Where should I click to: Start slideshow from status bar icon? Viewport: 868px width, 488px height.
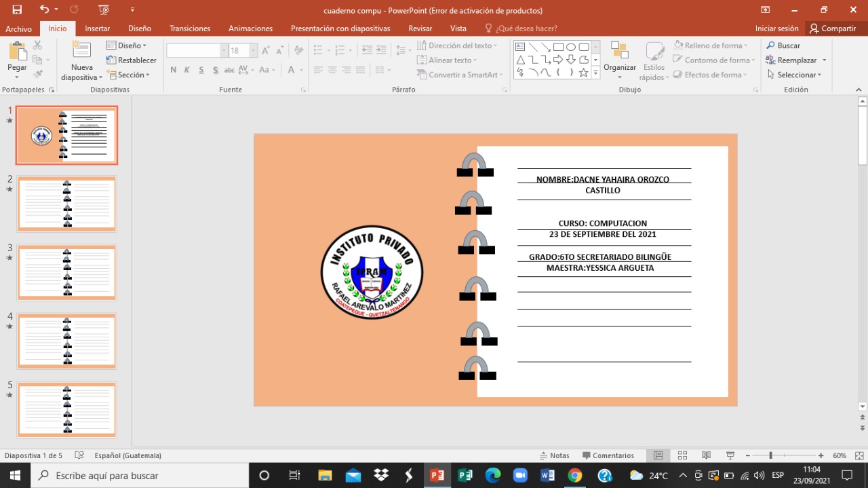(730, 455)
